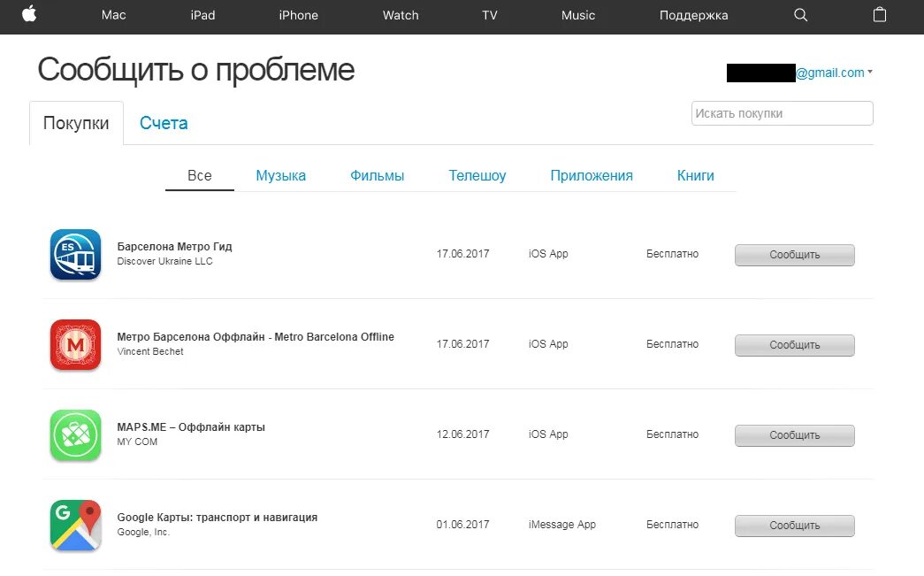Viewport: 924px width, 576px height.
Task: Click the Барселона Метро Гид app icon
Action: pyautogui.click(x=75, y=254)
